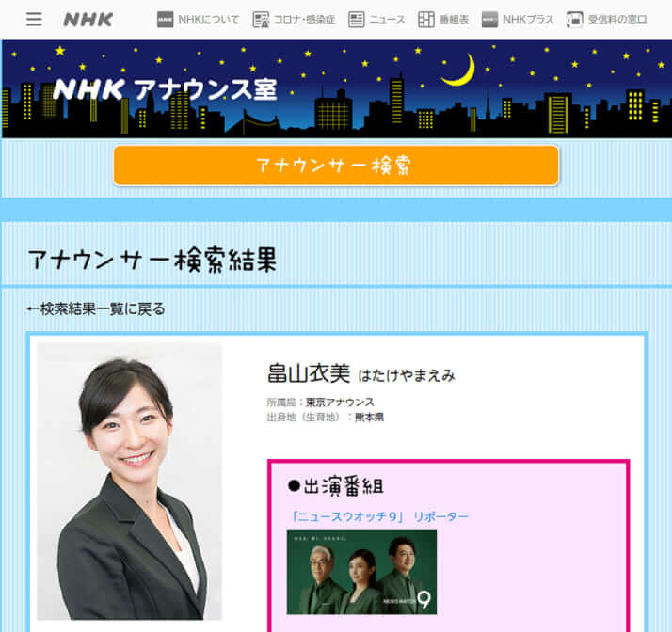Screen dimensions: 672x632
Task: Click the 受信料の窓口 icon
Action: [575, 19]
